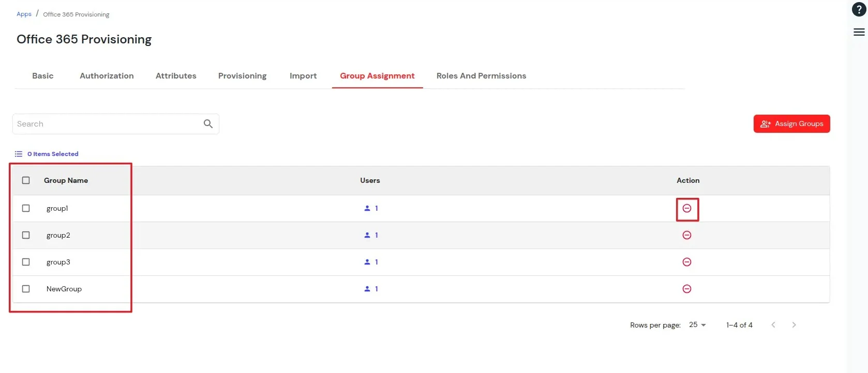
Task: Tick the group3 checkbox
Action: point(26,262)
